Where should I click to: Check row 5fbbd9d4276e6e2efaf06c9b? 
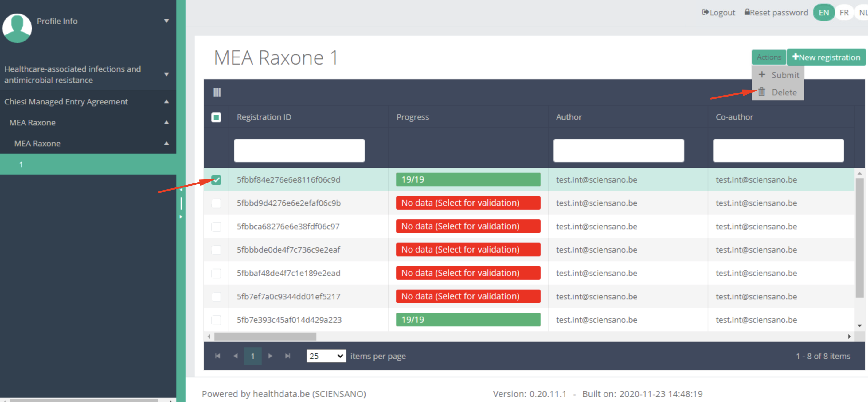pyautogui.click(x=216, y=203)
